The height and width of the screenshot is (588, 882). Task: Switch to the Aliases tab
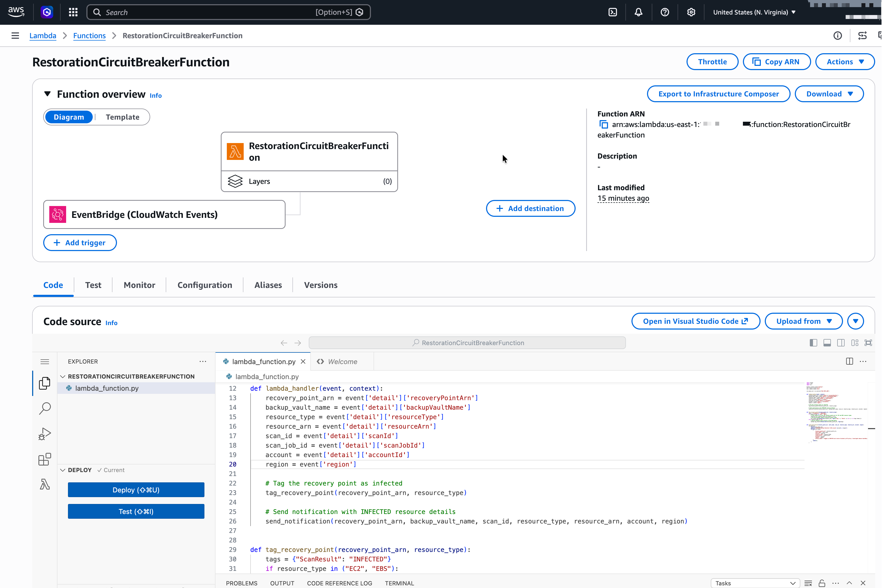tap(268, 285)
